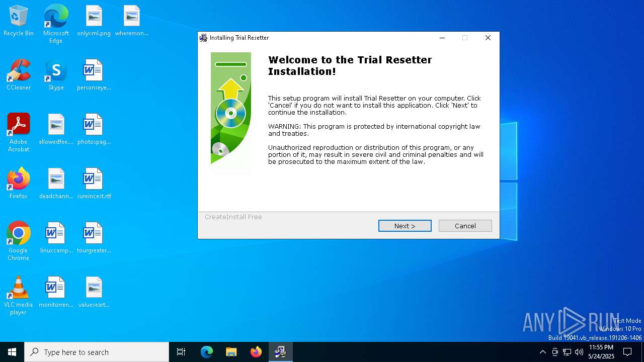Minimize the Installing Trial Resetter window

tap(442, 38)
